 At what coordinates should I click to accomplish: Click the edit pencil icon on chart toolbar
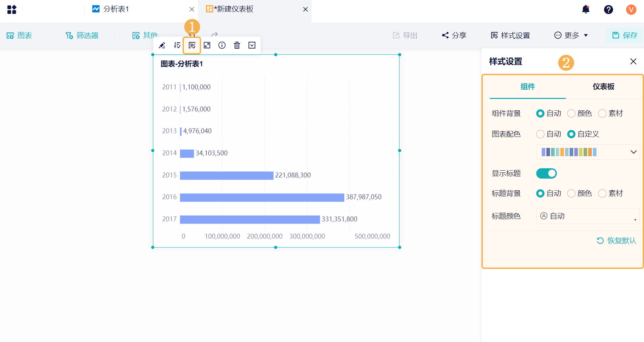[x=162, y=45]
